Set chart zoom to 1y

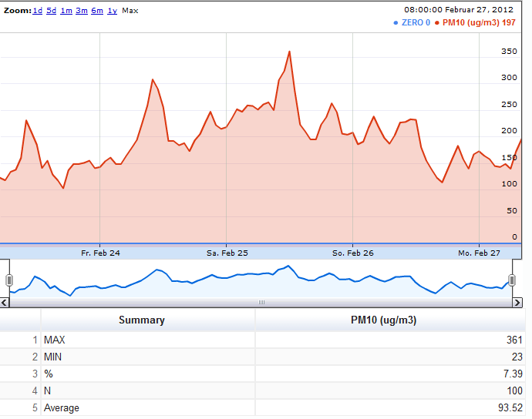(x=113, y=11)
